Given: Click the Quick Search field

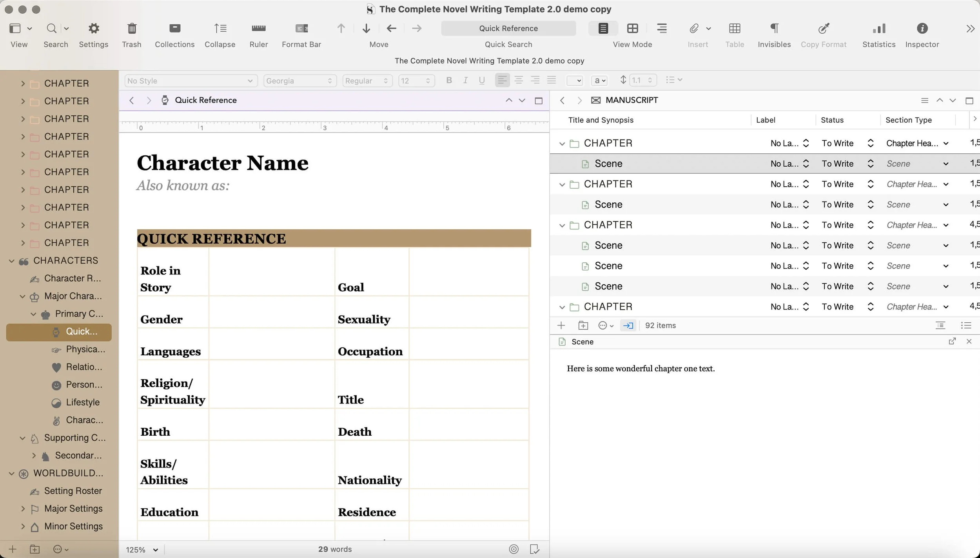Looking at the screenshot, I should [x=508, y=28].
